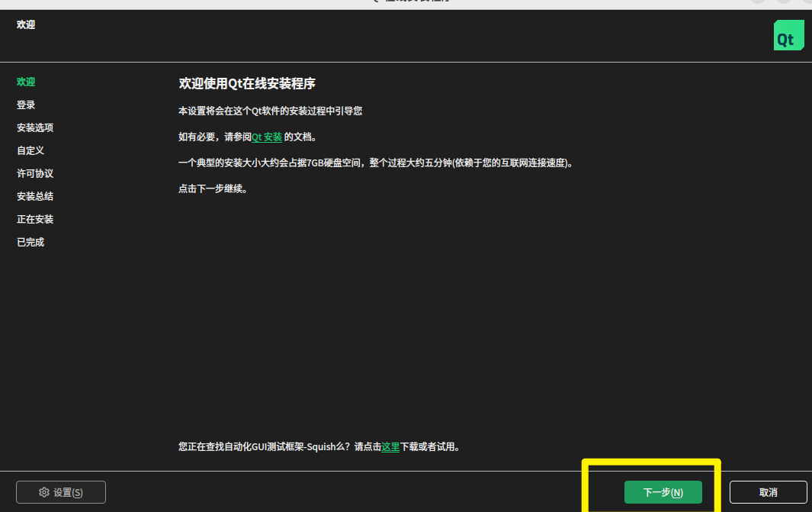Screen dimensions: 812x512
Task: Select the 欢迎 step in sidebar
Action: (26, 82)
